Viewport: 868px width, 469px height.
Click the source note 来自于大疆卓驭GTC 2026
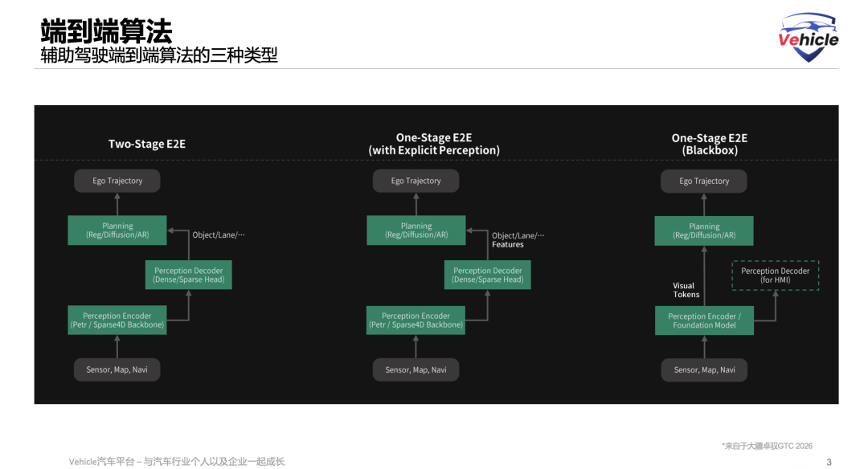point(767,446)
